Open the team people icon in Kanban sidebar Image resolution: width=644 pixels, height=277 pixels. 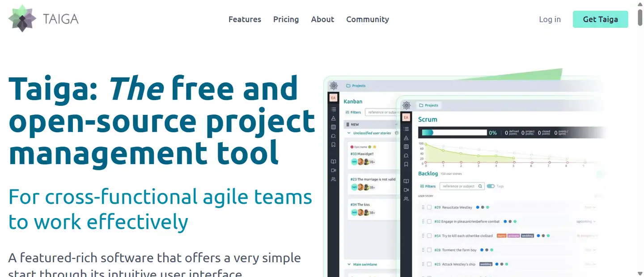334,179
